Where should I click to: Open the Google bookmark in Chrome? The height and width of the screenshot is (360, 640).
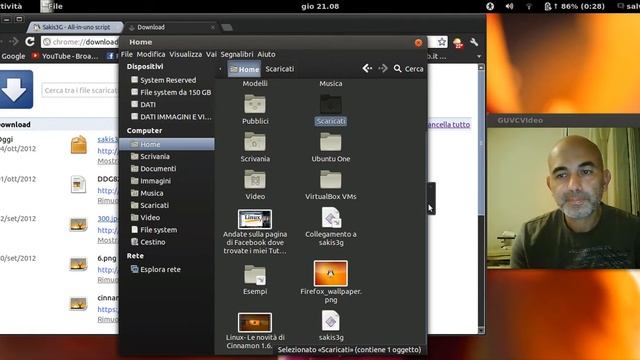(x=13, y=56)
